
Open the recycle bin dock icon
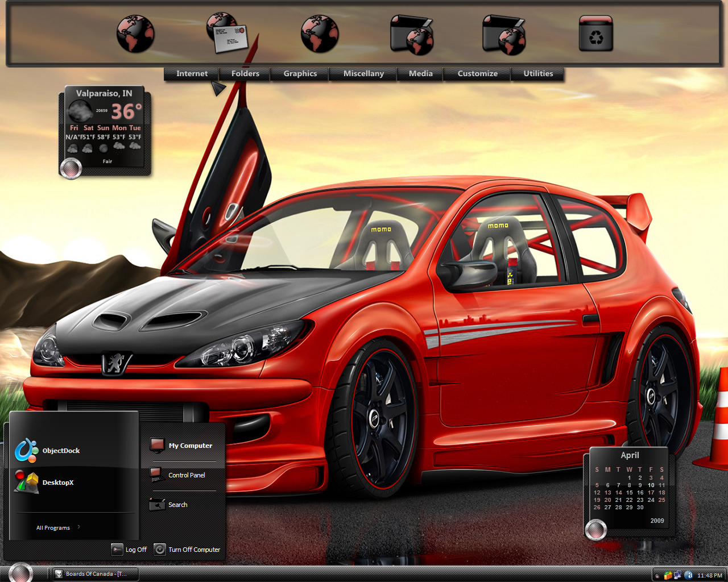point(595,34)
